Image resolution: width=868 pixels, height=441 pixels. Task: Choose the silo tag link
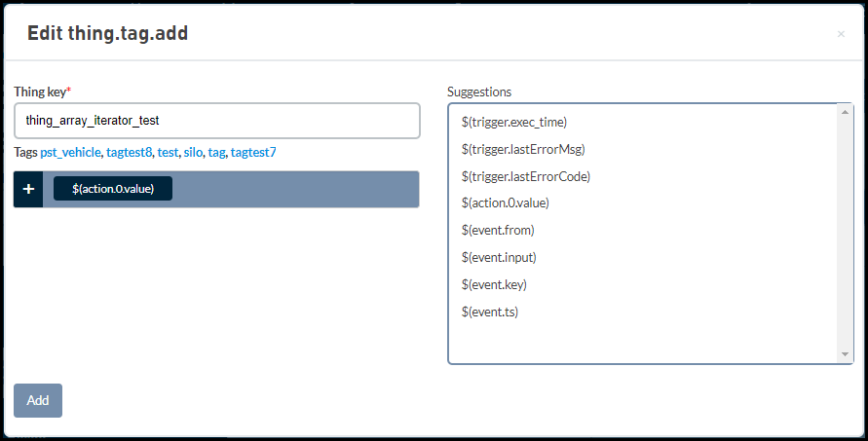pos(193,152)
